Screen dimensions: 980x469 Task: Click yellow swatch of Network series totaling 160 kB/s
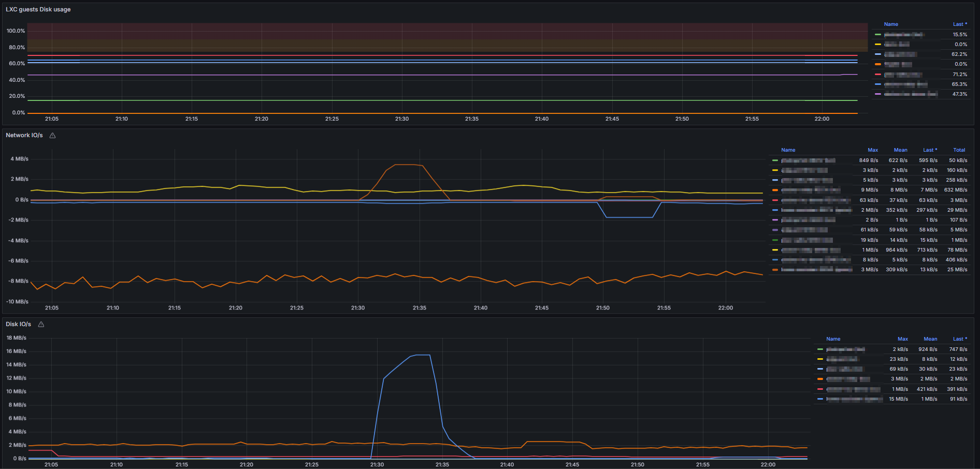click(x=775, y=170)
